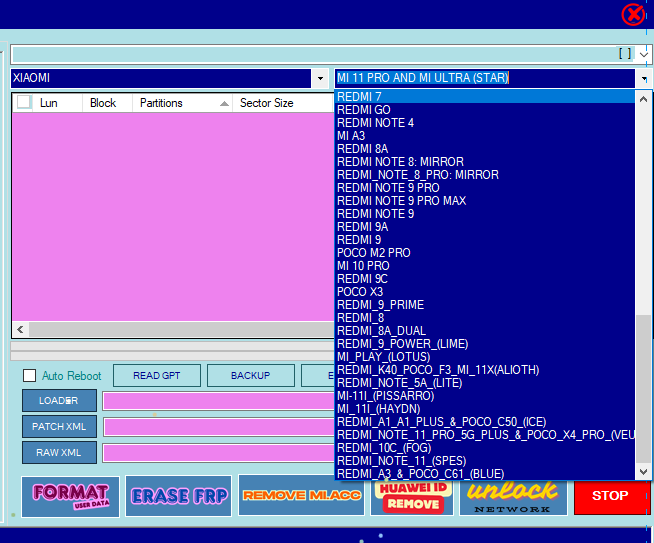
Task: Click the Unlock Network icon button
Action: tap(512, 496)
